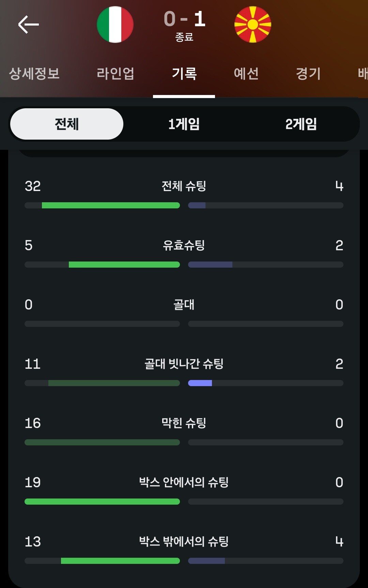Click the 골대 빗나간 슈팅 purple bar
The image size is (368, 588).
[200, 383]
